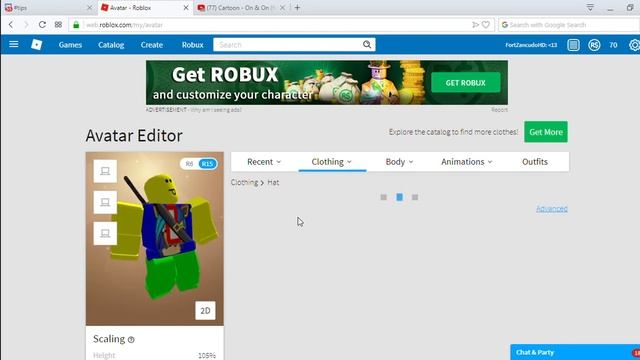Click the browser forward arrow
This screenshot has width=640, height=360.
tap(26, 25)
